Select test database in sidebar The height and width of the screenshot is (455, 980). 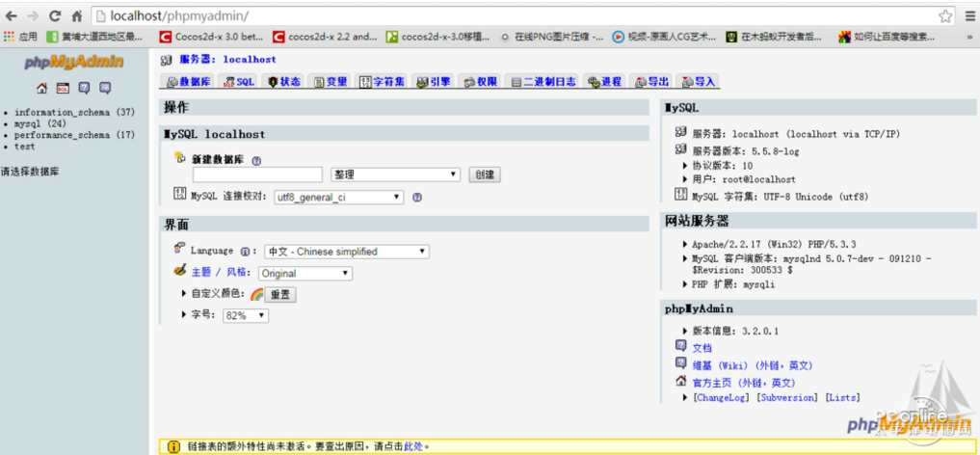point(25,147)
